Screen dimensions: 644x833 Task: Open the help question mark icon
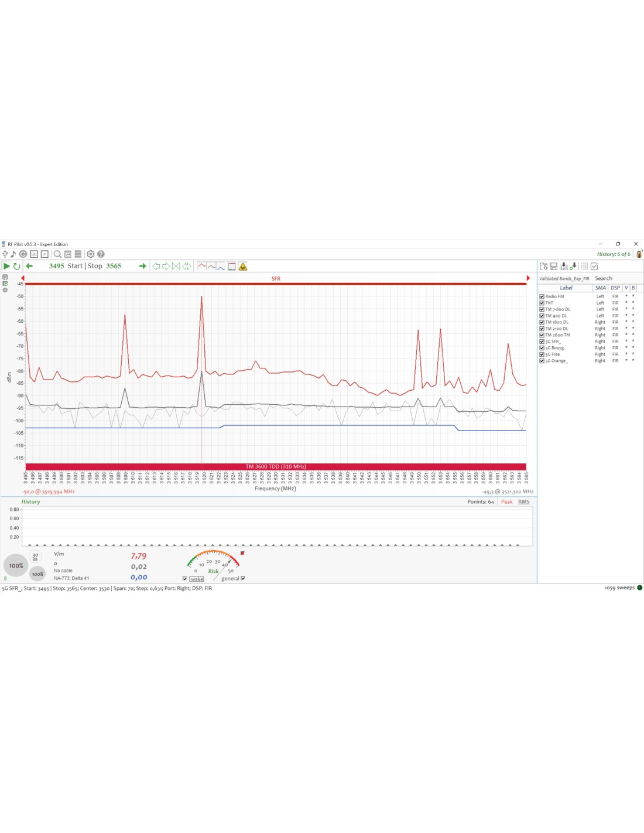(x=101, y=254)
